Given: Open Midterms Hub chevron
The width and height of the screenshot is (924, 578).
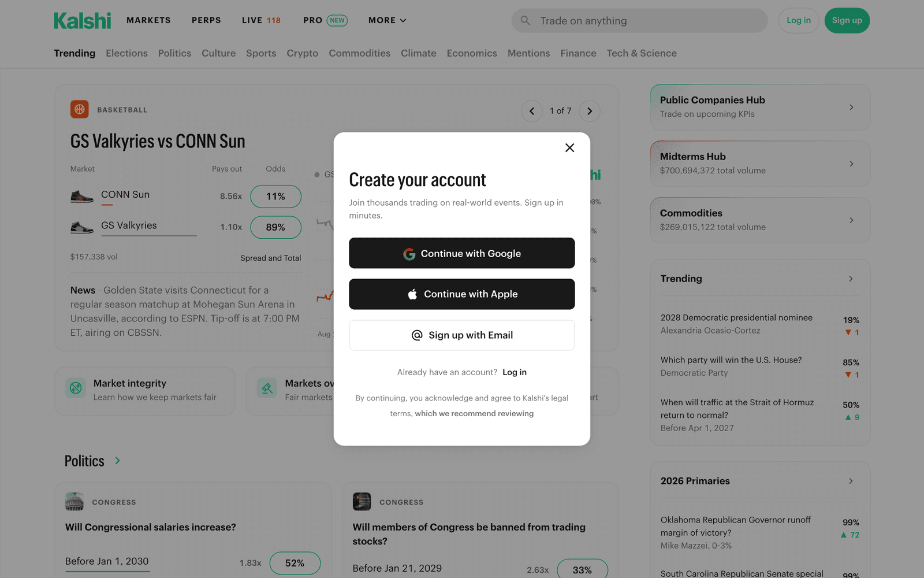Looking at the screenshot, I should click(x=851, y=164).
